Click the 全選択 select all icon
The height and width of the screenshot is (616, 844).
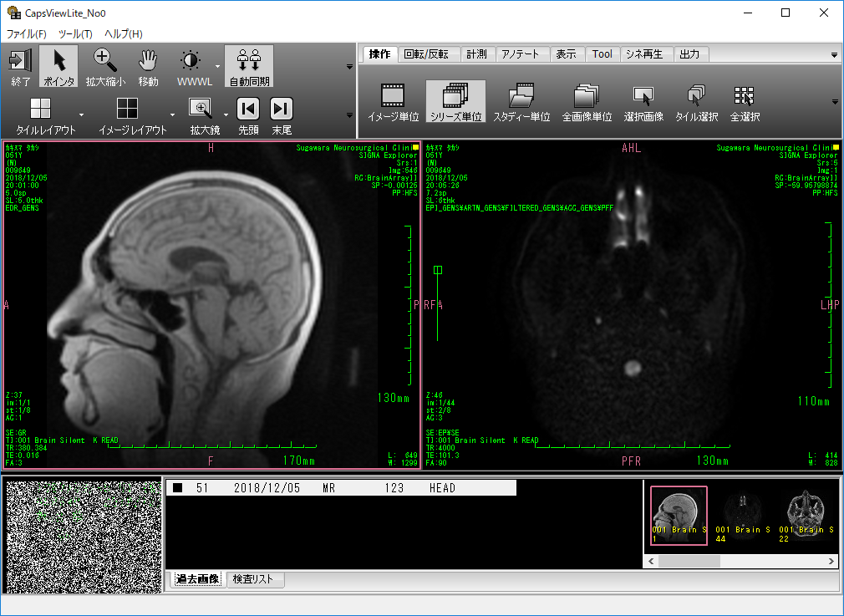745,102
